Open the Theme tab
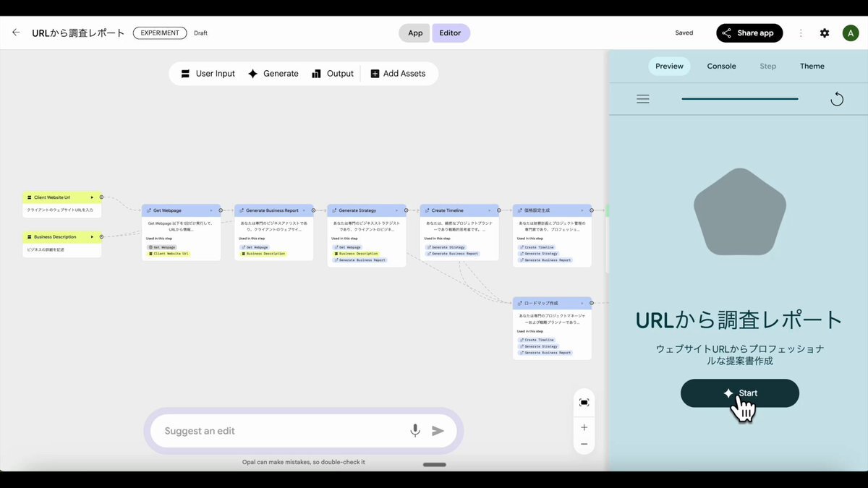Screen dimensions: 868x488 click(812, 67)
